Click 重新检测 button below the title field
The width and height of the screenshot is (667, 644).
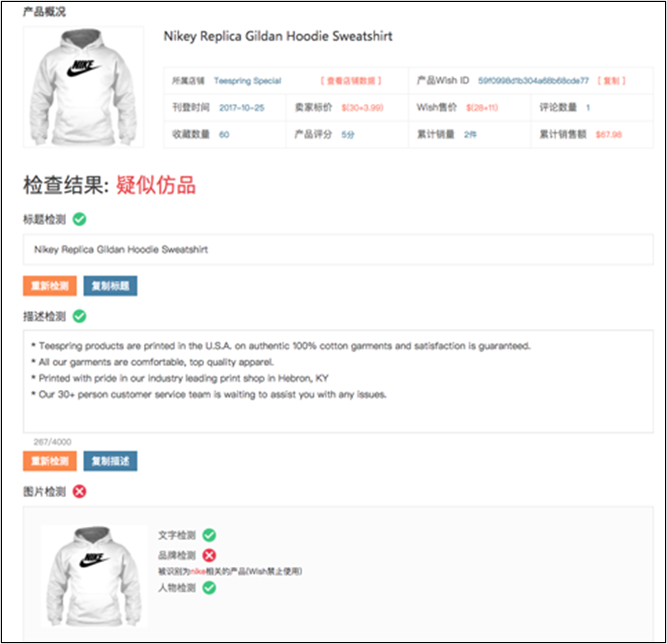click(50, 286)
